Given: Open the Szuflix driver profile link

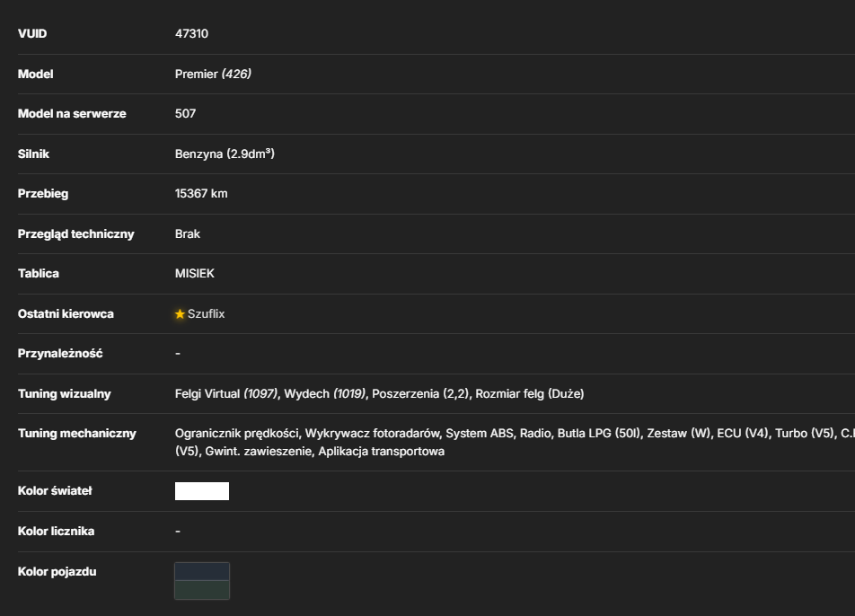Looking at the screenshot, I should [207, 314].
